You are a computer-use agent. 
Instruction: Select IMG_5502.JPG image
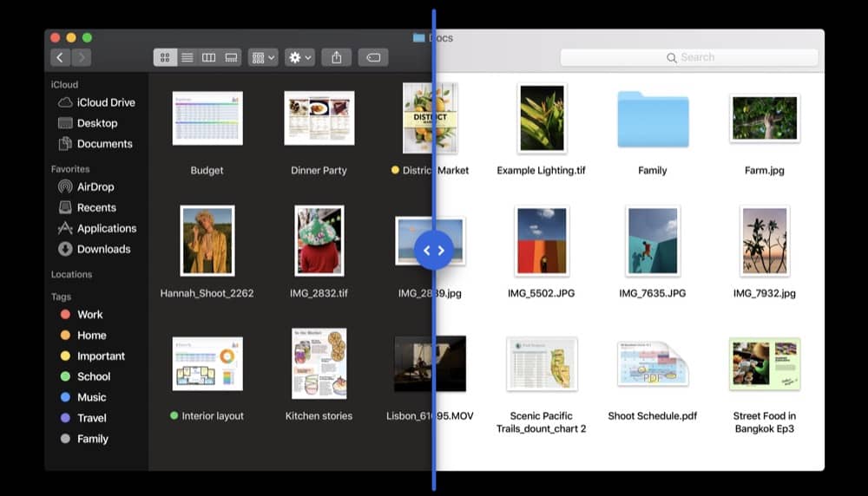542,241
